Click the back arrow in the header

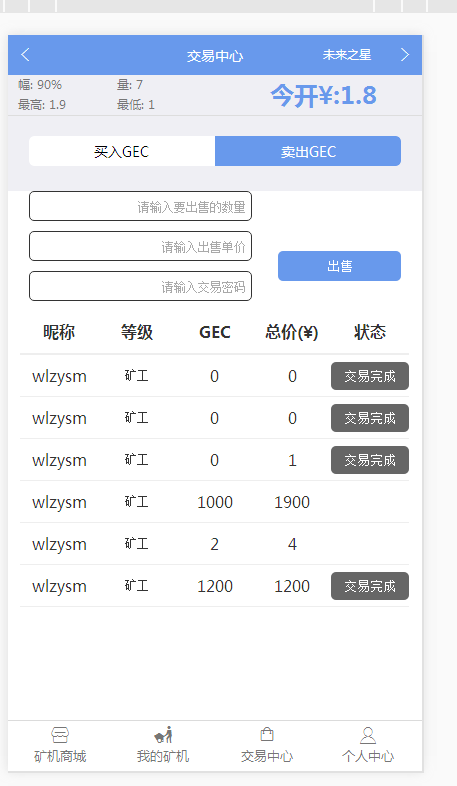coord(26,55)
